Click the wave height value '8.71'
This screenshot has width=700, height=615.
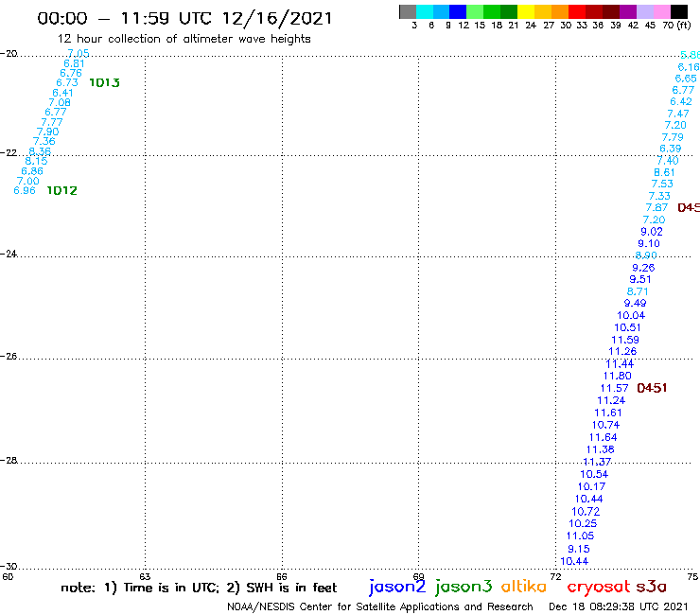[638, 291]
